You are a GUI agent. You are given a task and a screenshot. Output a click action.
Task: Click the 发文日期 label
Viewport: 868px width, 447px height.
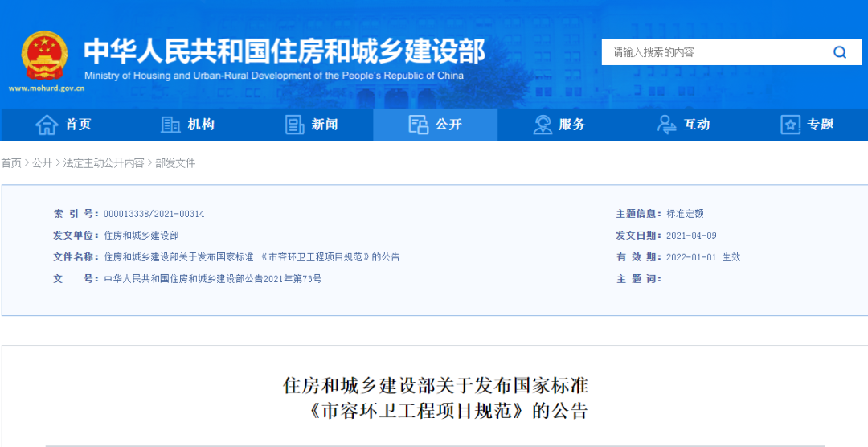[x=640, y=236]
